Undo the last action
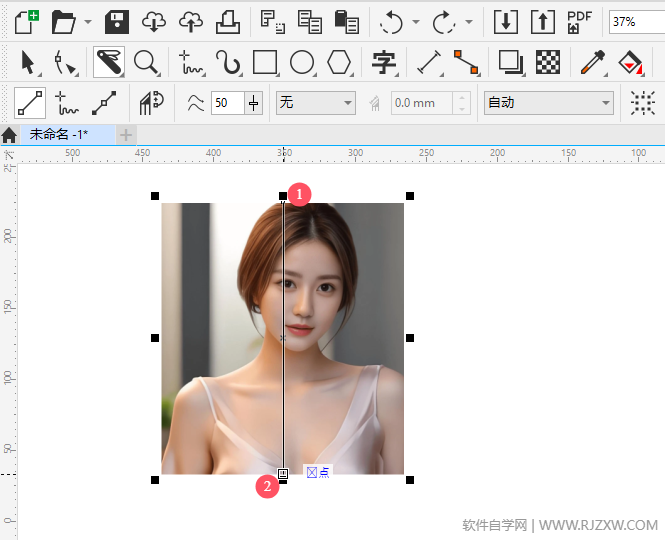The image size is (665, 540). [391, 22]
